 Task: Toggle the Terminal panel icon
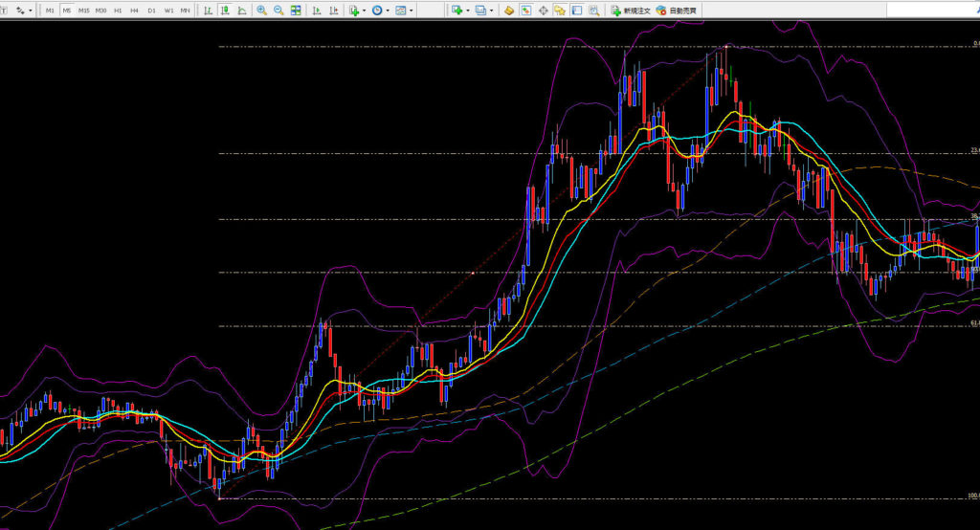click(x=577, y=10)
